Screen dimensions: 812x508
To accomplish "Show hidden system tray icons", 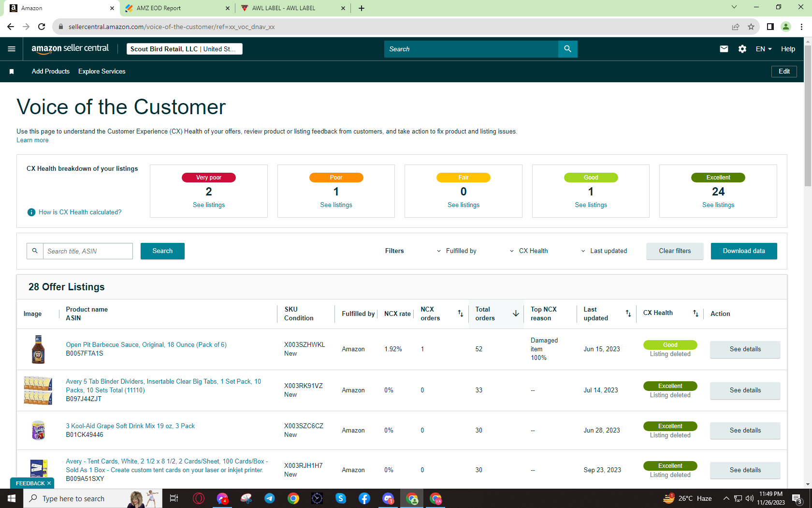I will tap(726, 498).
